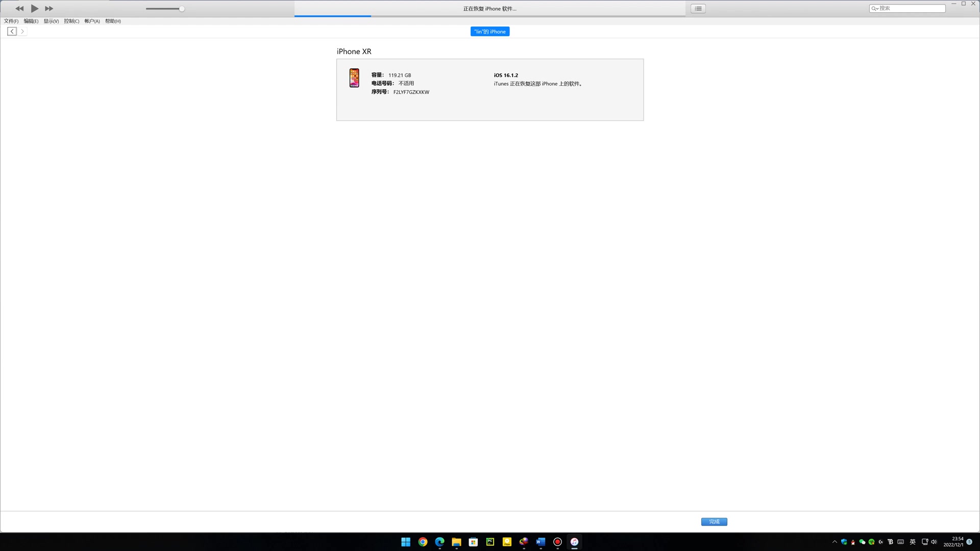Click the restore progress bar

490,16
